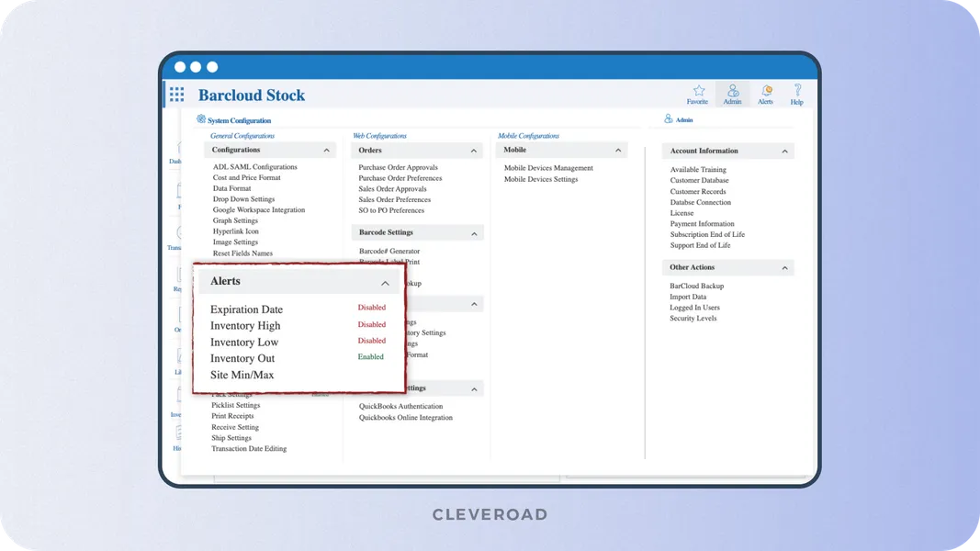Open the Expiration Date alert

click(246, 309)
